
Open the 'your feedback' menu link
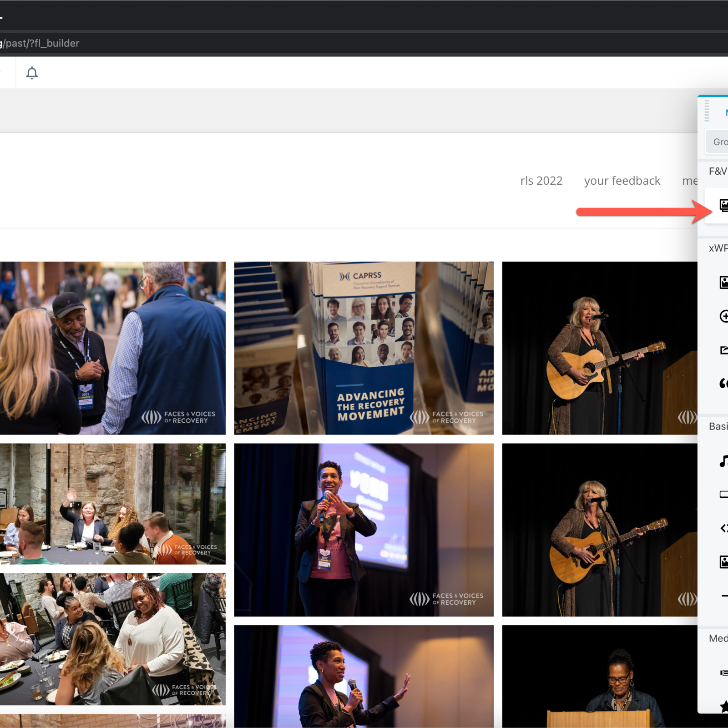(622, 181)
